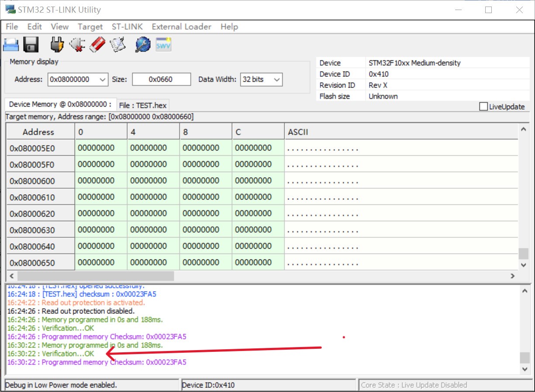
Task: Open the Edit menu
Action: (x=35, y=27)
